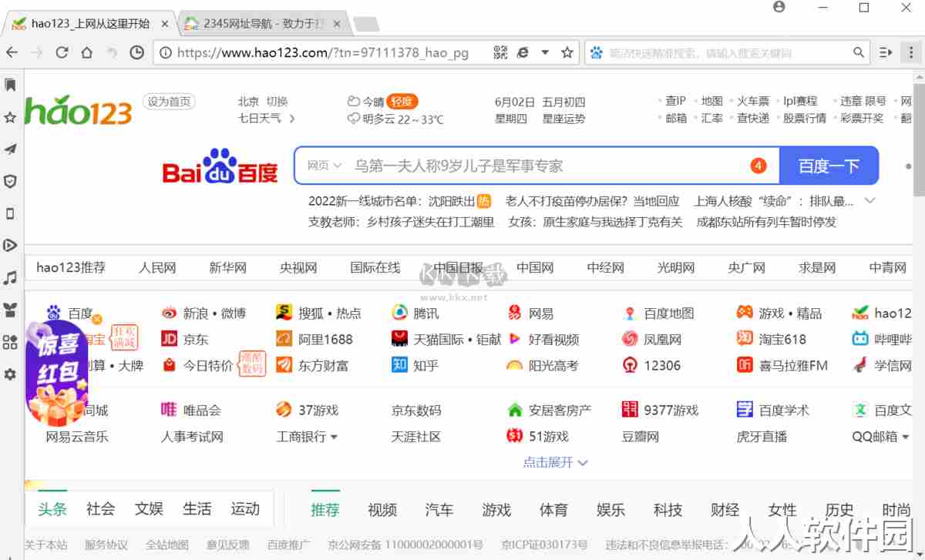Open the sidebar toggle icon in toolbar

(886, 52)
